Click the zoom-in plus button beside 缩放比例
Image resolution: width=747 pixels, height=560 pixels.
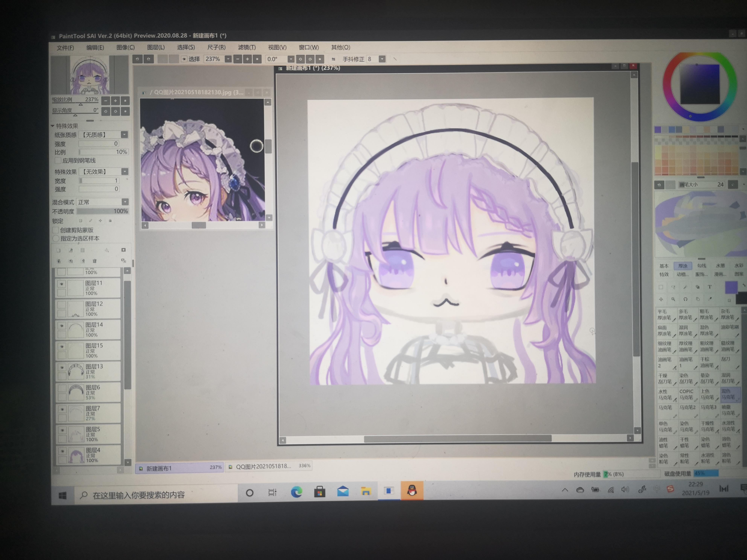tap(115, 101)
